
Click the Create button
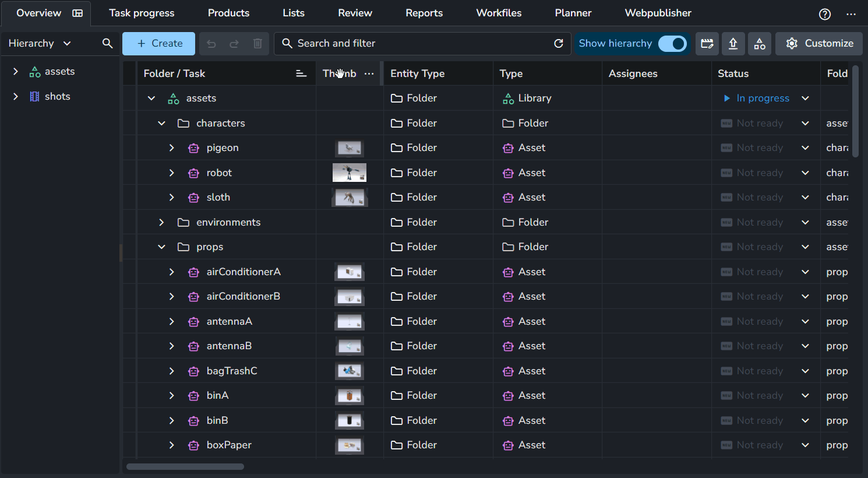[x=158, y=44]
